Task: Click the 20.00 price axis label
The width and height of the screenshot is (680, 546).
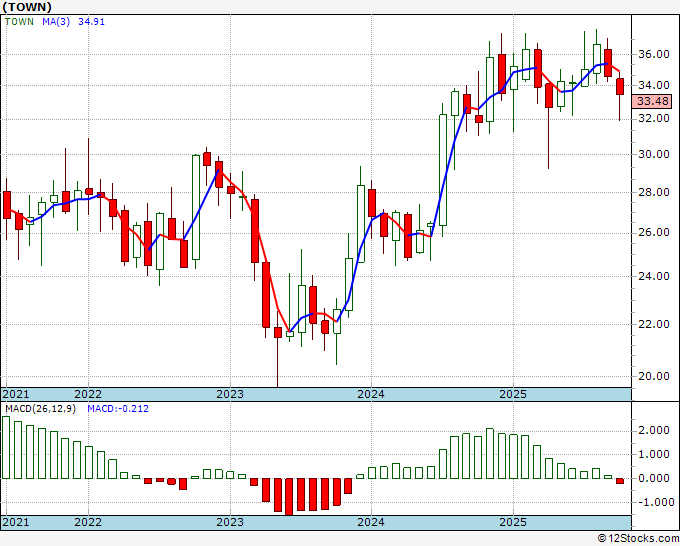Action: pyautogui.click(x=653, y=376)
